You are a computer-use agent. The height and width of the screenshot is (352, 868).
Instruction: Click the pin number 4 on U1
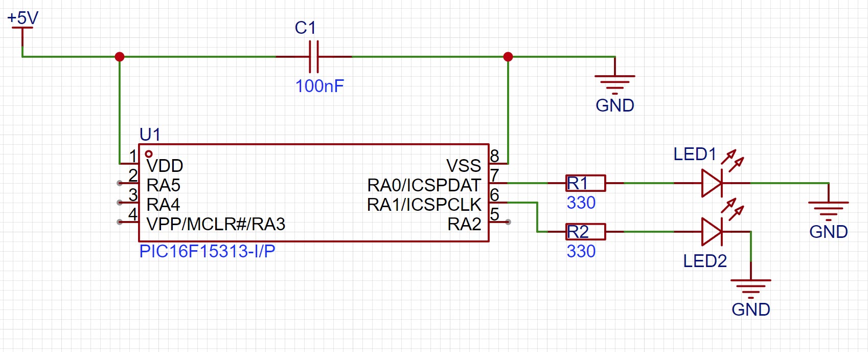133,214
